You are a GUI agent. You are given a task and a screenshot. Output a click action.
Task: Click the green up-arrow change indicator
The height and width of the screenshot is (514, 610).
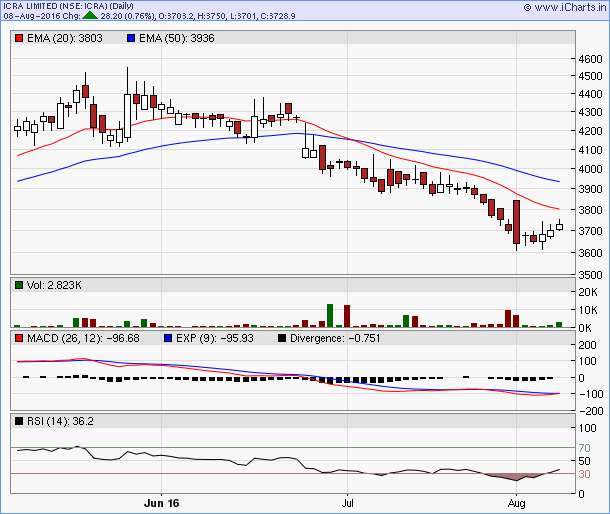pos(90,16)
